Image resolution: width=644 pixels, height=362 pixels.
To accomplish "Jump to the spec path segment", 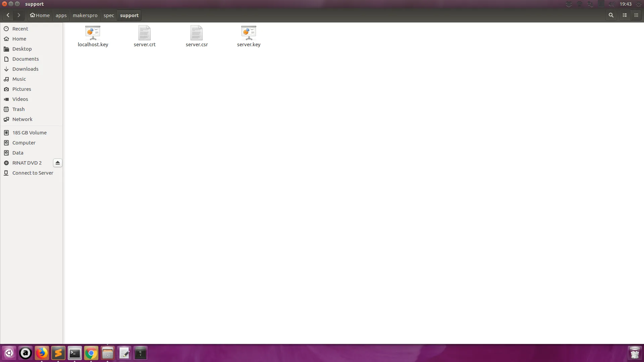I will coord(109,15).
